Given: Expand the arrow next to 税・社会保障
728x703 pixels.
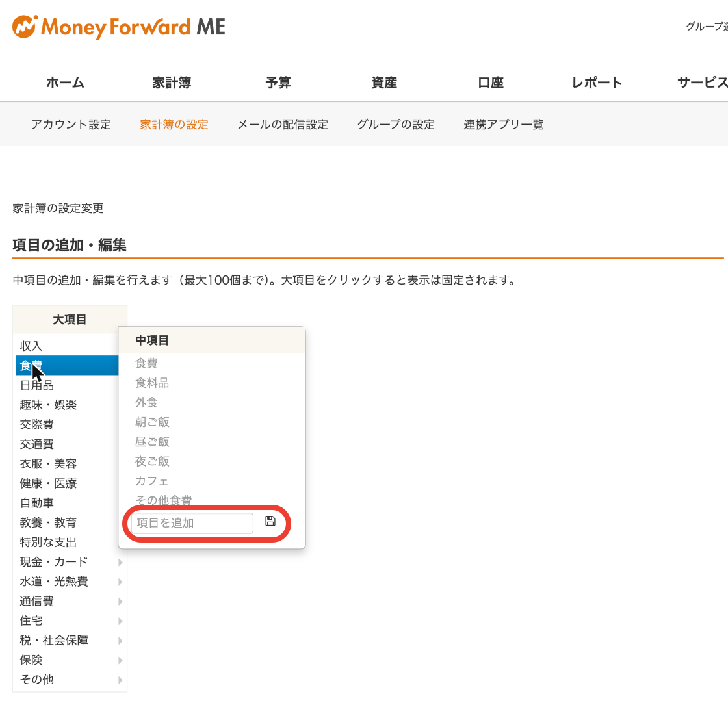Looking at the screenshot, I should tap(120, 641).
